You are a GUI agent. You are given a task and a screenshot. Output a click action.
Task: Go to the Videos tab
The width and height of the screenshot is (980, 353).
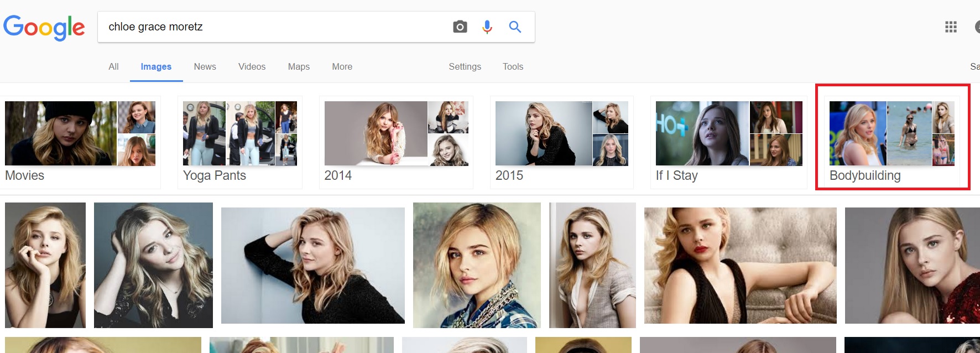(x=252, y=66)
